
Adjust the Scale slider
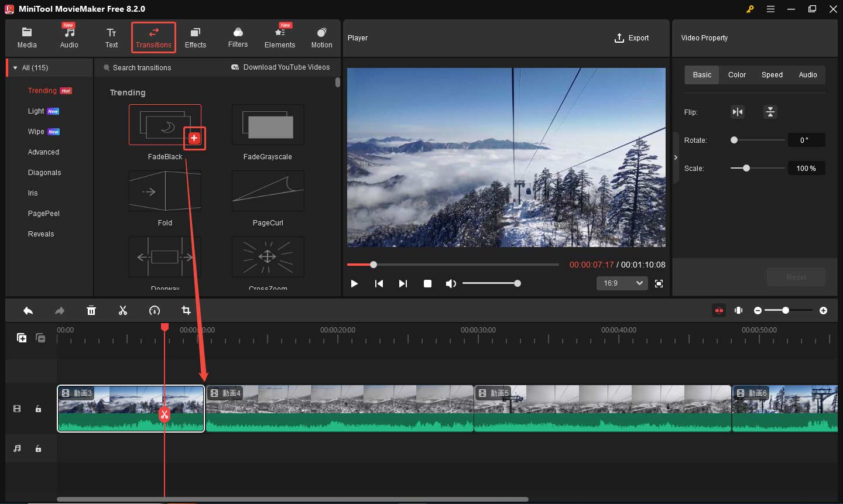point(758,168)
